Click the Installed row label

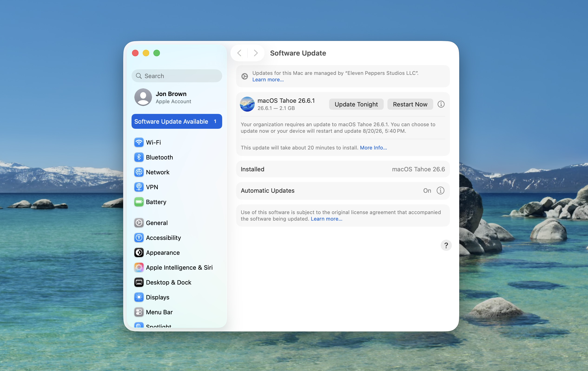coord(252,169)
